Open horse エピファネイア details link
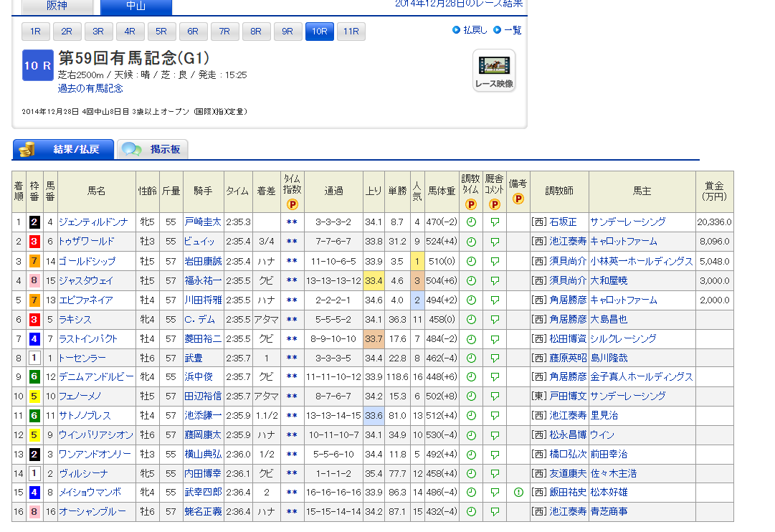The image size is (775, 532). (86, 300)
